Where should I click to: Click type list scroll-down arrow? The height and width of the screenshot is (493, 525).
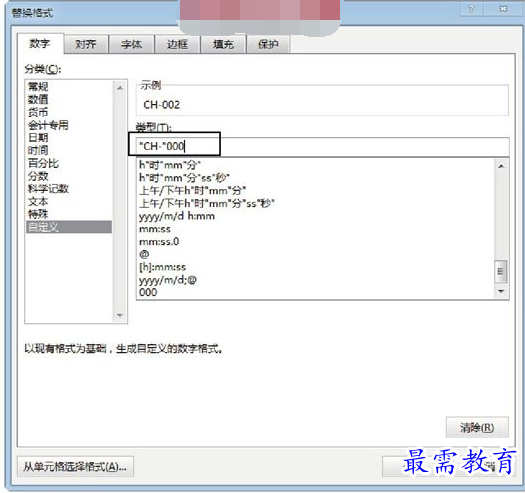501,291
